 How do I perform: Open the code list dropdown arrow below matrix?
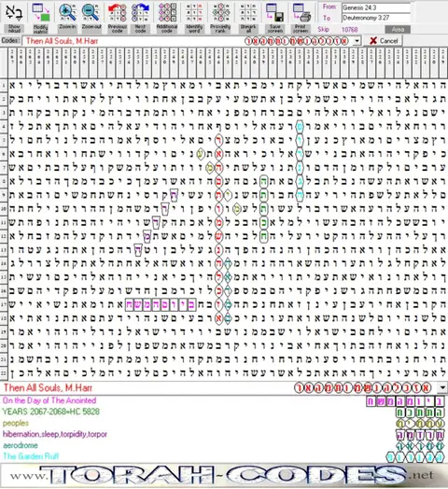(442, 388)
